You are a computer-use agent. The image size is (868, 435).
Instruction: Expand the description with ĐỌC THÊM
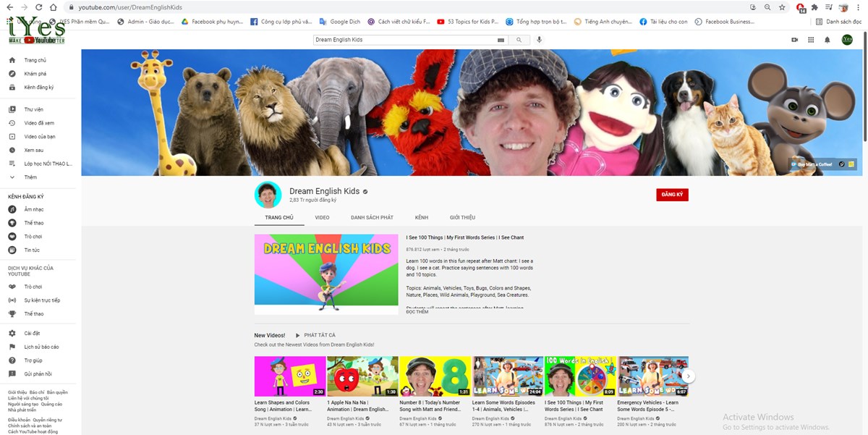point(417,312)
